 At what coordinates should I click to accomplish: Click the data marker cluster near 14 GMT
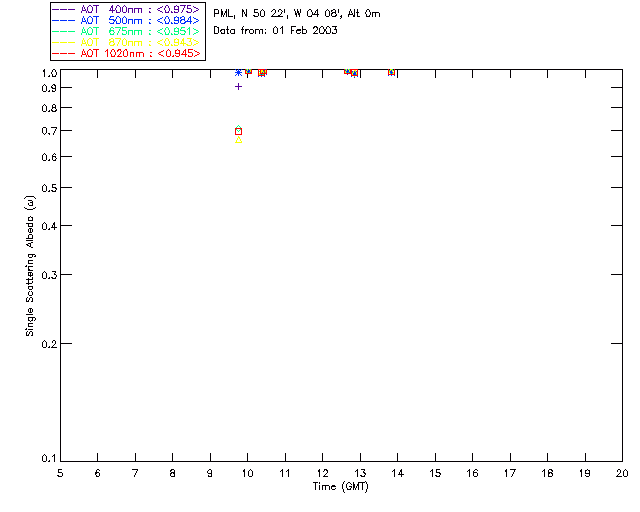[391, 72]
